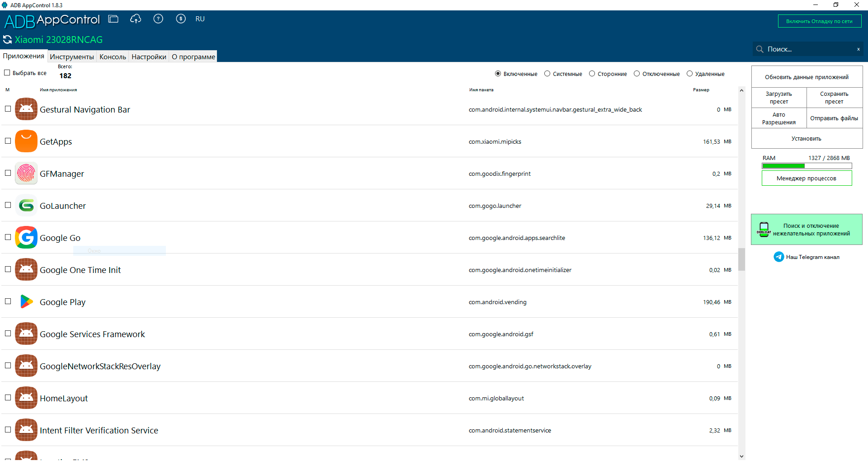The height and width of the screenshot is (470, 868).
Task: Click the Intent Filter Verification Service icon
Action: 26,430
